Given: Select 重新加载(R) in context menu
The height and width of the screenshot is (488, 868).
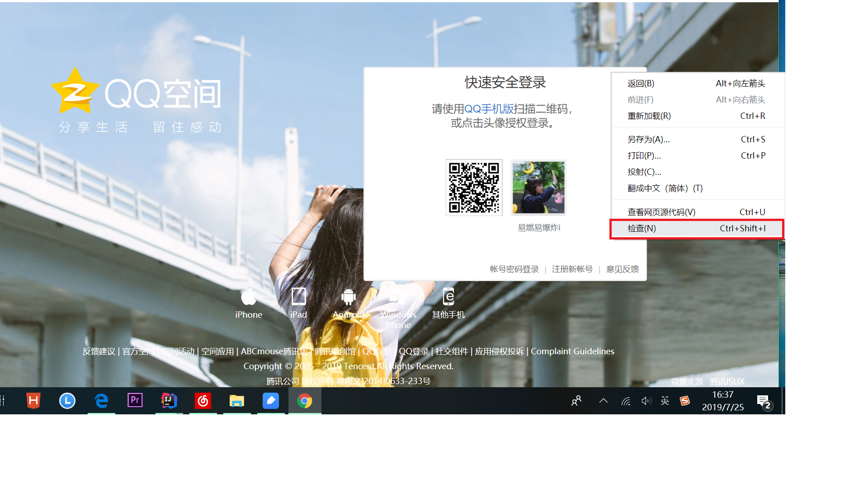Looking at the screenshot, I should 649,116.
